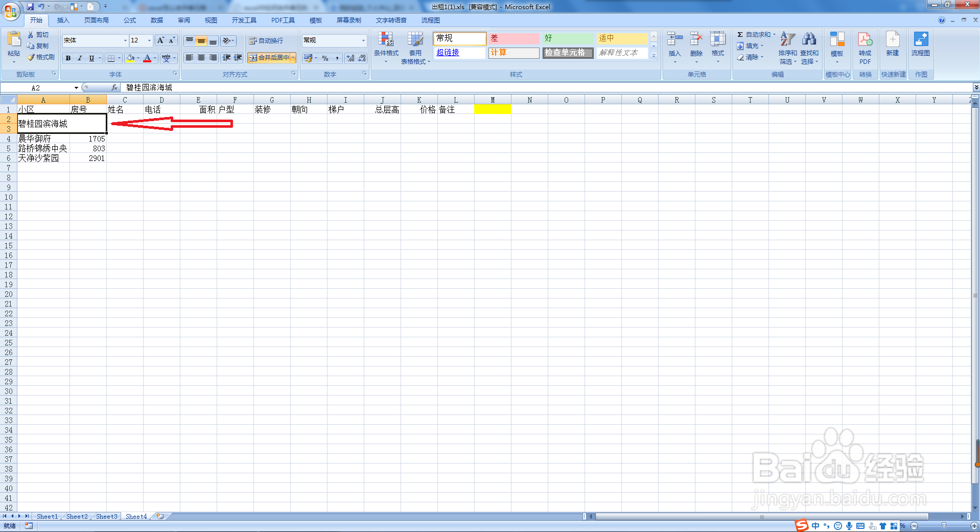Toggle top vertical alignment
Viewport: 980px width, 532px height.
point(190,41)
